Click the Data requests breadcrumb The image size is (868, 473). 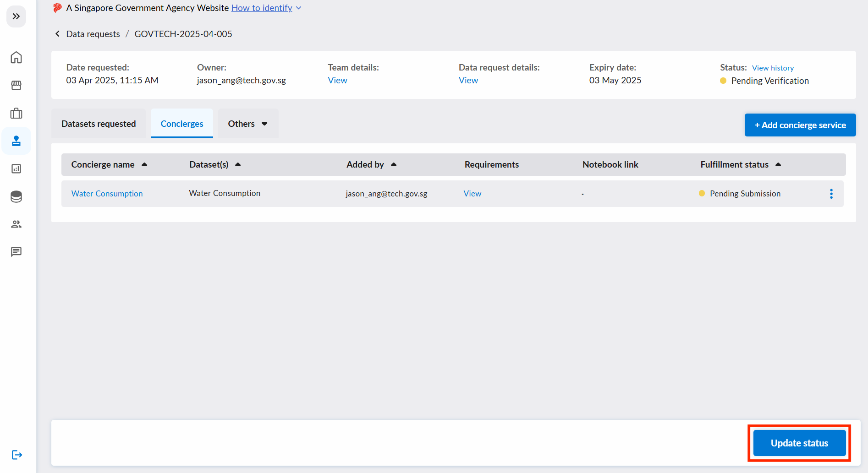(93, 34)
